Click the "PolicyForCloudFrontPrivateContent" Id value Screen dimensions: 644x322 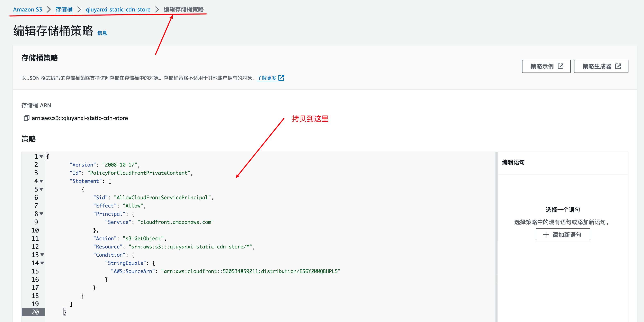[139, 173]
